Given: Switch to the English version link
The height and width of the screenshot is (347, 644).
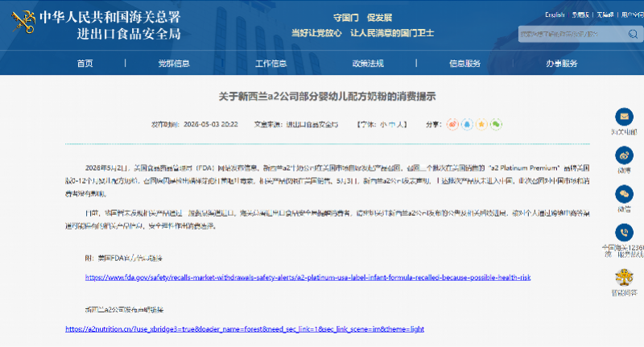Looking at the screenshot, I should click(555, 14).
